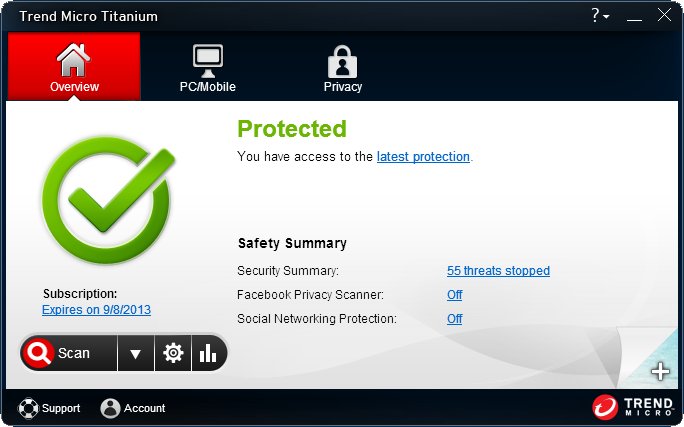Expand scan options dropdown arrow
Screen dimensions: 684x427
[x=136, y=353]
